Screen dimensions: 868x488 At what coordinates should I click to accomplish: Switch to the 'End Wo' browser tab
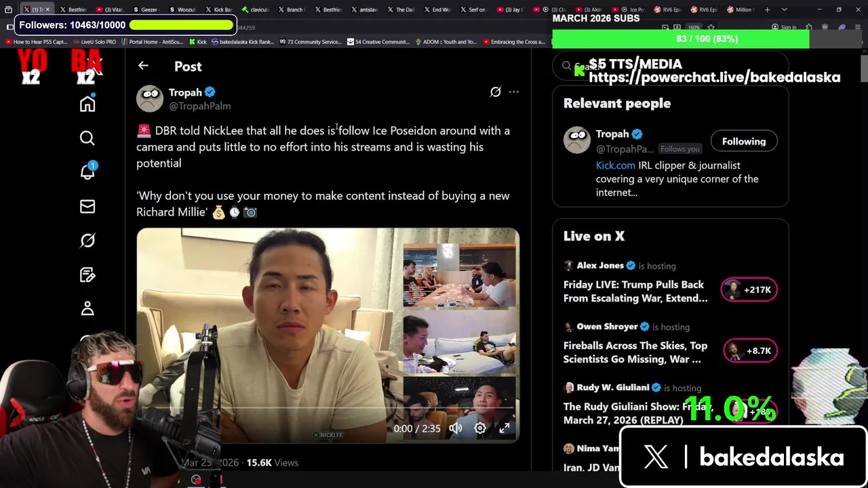tap(437, 9)
